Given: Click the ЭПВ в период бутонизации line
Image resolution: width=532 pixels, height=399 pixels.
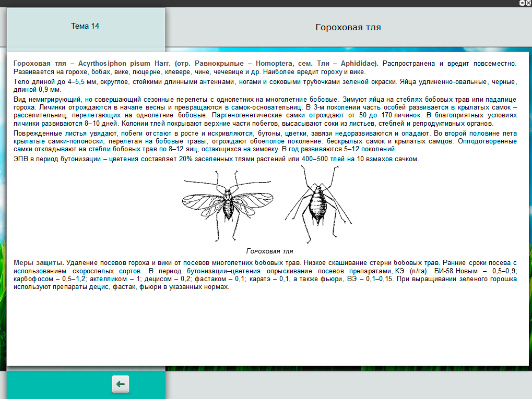Looking at the screenshot, I should [215, 159].
